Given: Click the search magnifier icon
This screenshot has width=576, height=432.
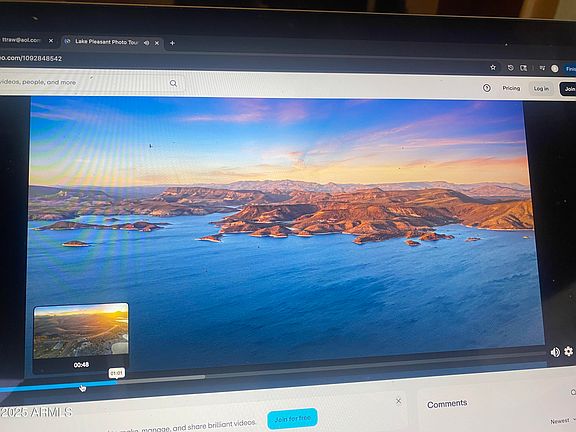Looking at the screenshot, I should (173, 83).
